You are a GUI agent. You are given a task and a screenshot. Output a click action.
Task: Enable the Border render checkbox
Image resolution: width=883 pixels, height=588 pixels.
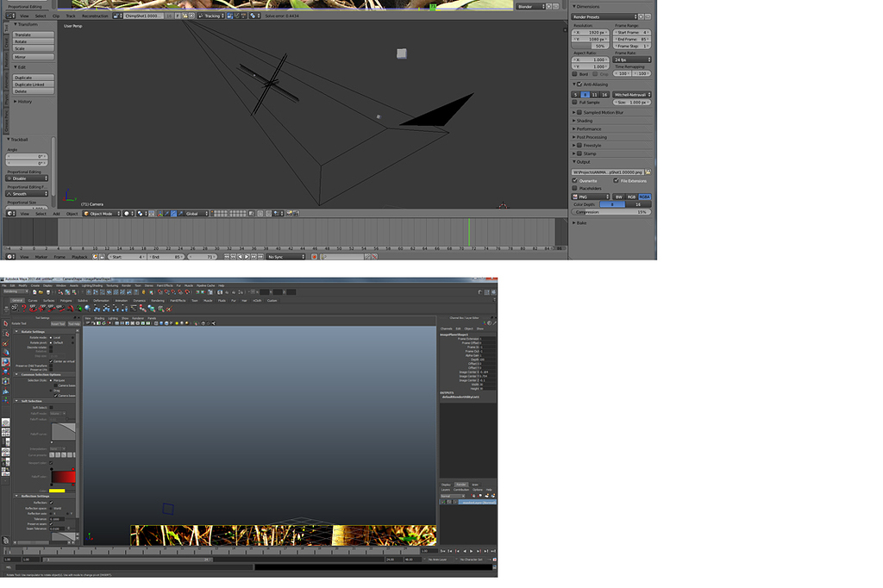click(x=575, y=74)
